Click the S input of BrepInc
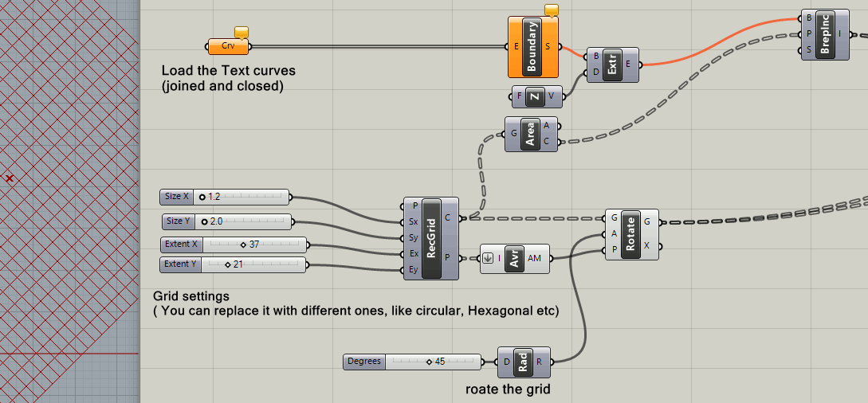Screen dimensions: 868x403 tap(809, 50)
